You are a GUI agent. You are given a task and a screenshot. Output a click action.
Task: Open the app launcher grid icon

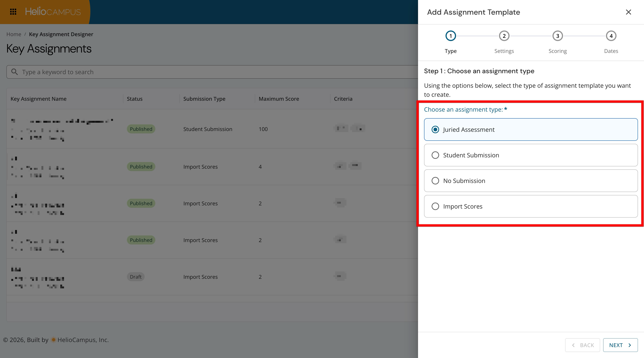pyautogui.click(x=13, y=12)
